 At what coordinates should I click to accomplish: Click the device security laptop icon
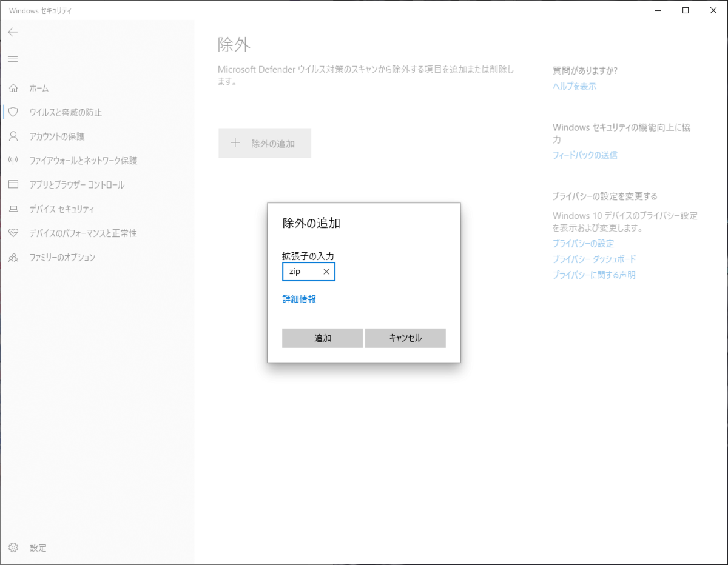pyautogui.click(x=13, y=209)
